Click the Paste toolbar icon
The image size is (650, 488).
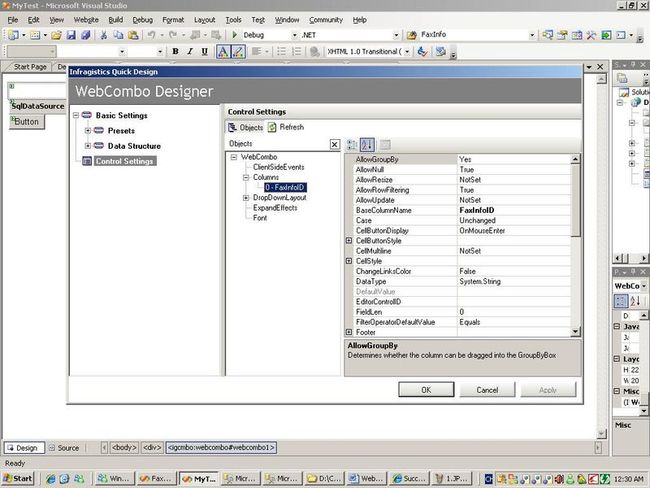[x=133, y=35]
